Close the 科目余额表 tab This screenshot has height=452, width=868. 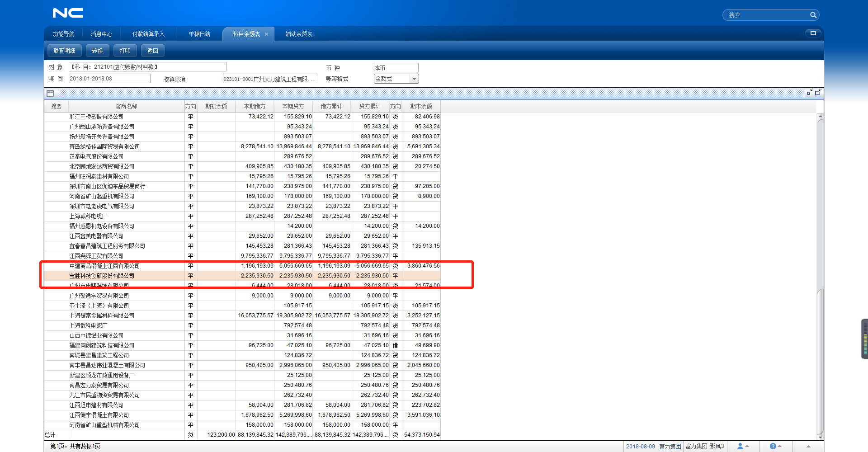point(266,34)
